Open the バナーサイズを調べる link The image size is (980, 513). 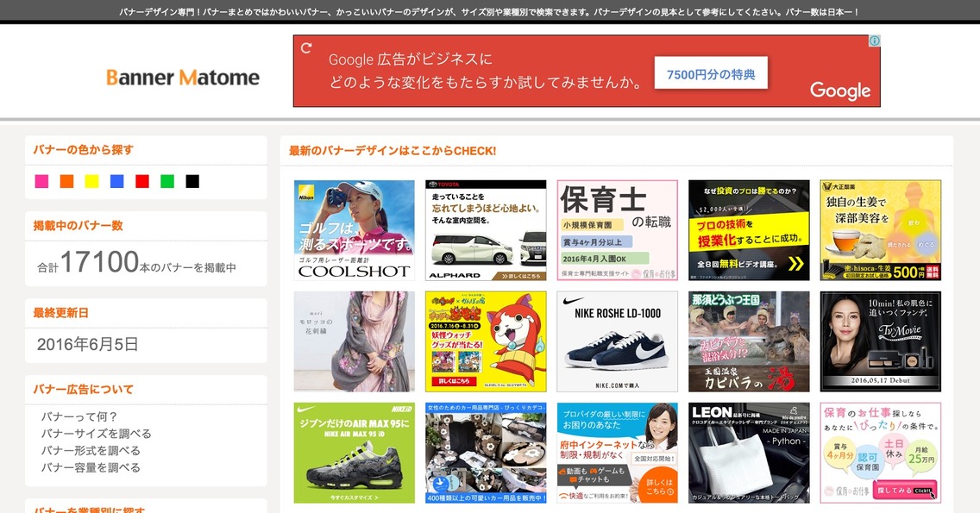[x=96, y=434]
